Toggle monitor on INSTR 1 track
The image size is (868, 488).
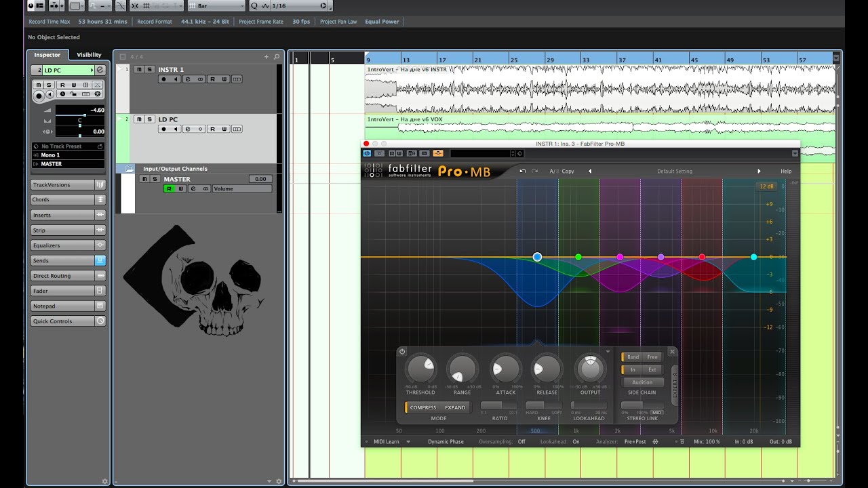(176, 79)
